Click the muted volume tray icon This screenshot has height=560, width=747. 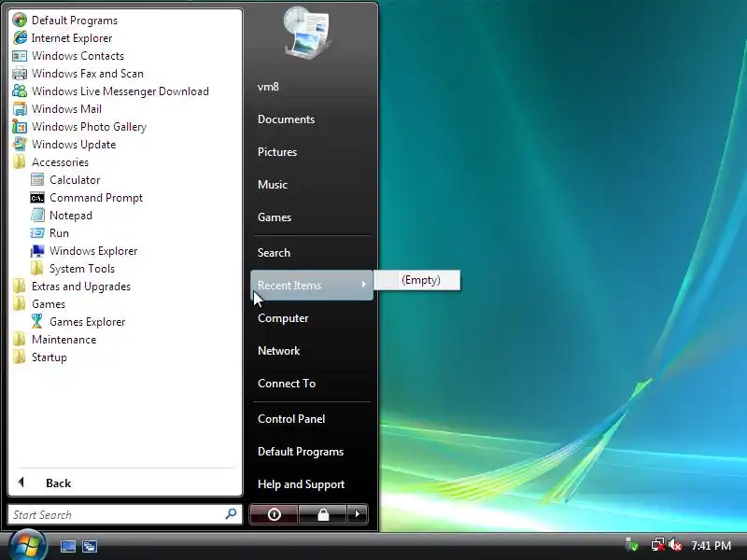tap(675, 545)
